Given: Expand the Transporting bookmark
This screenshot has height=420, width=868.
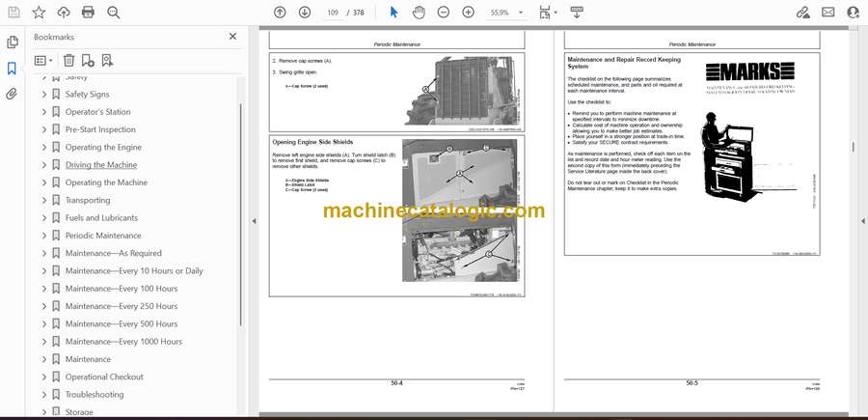Looking at the screenshot, I should [44, 200].
